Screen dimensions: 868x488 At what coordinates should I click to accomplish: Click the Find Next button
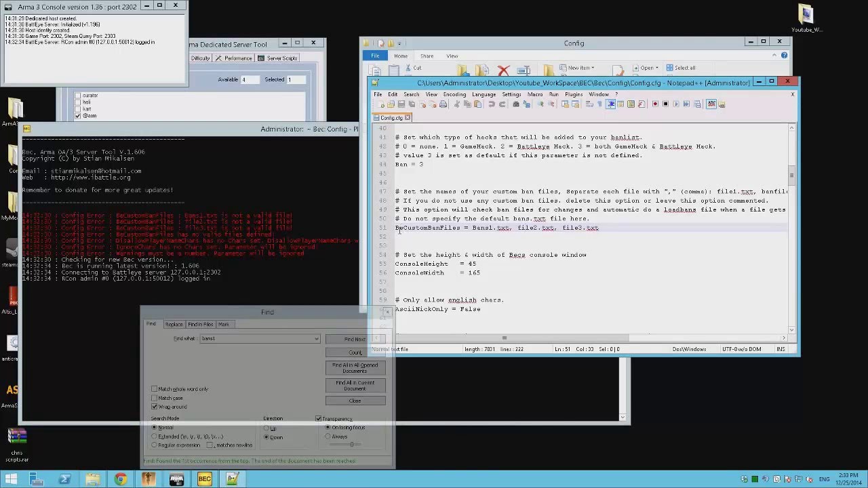pyautogui.click(x=355, y=339)
